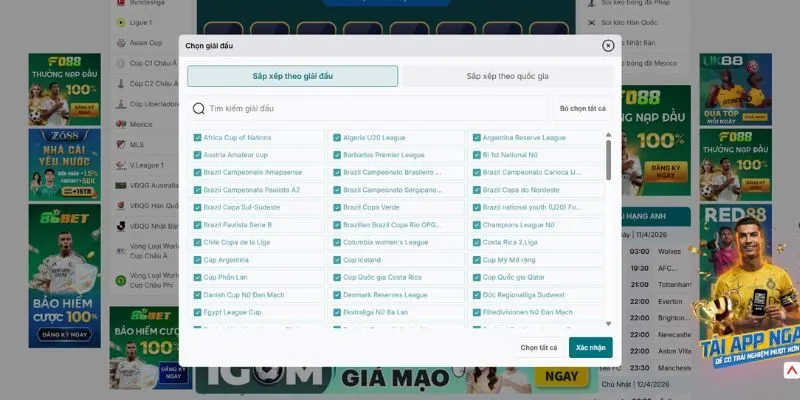Screen dimensions: 800x400
Task: Click the Mexico league icon in sidebar
Action: (x=119, y=124)
